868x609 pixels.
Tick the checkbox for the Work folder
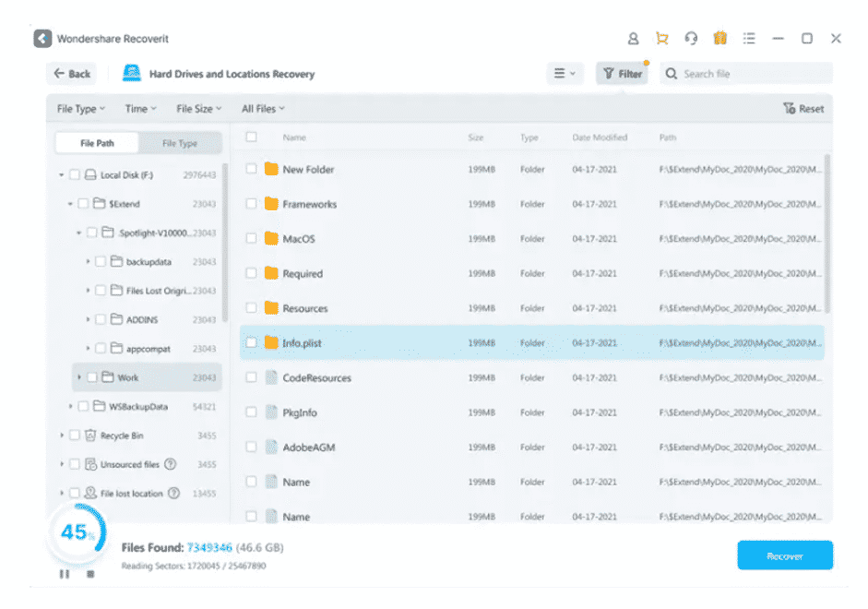pyautogui.click(x=92, y=377)
